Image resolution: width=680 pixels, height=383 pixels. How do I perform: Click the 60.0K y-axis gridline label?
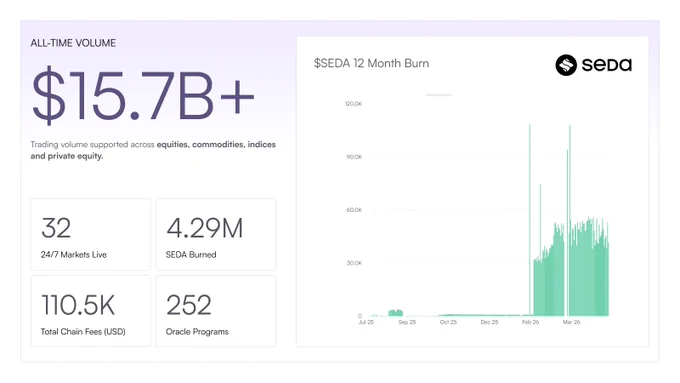click(354, 210)
